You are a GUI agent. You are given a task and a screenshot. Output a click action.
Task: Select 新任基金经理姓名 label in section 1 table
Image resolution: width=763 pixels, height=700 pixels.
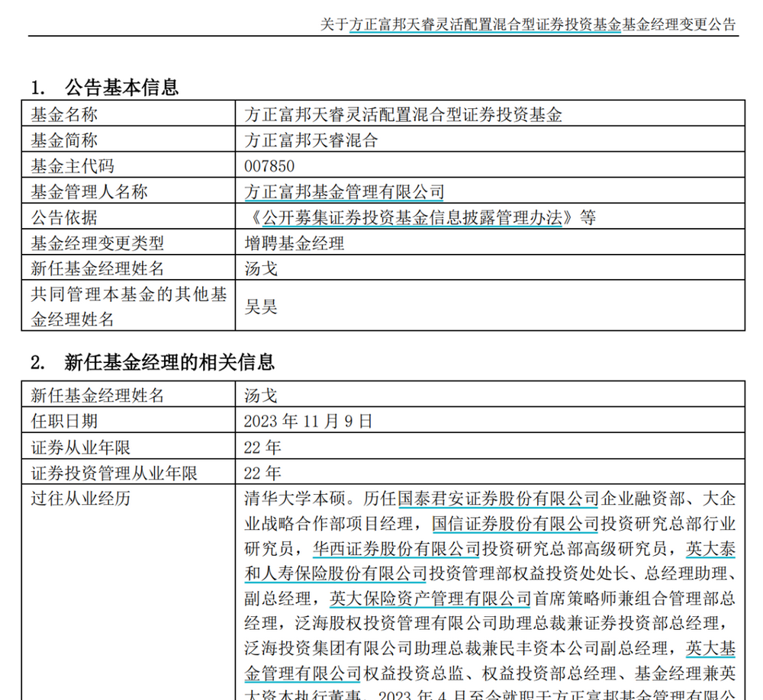[x=128, y=268]
